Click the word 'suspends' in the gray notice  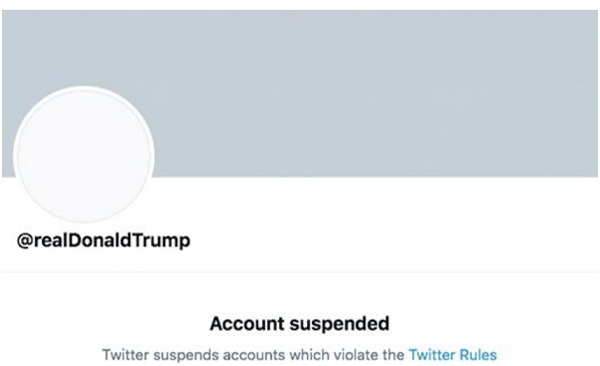pos(186,356)
